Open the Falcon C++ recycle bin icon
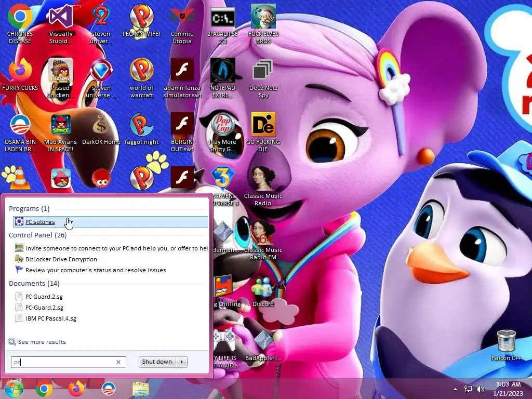The image size is (532, 399). [x=506, y=345]
